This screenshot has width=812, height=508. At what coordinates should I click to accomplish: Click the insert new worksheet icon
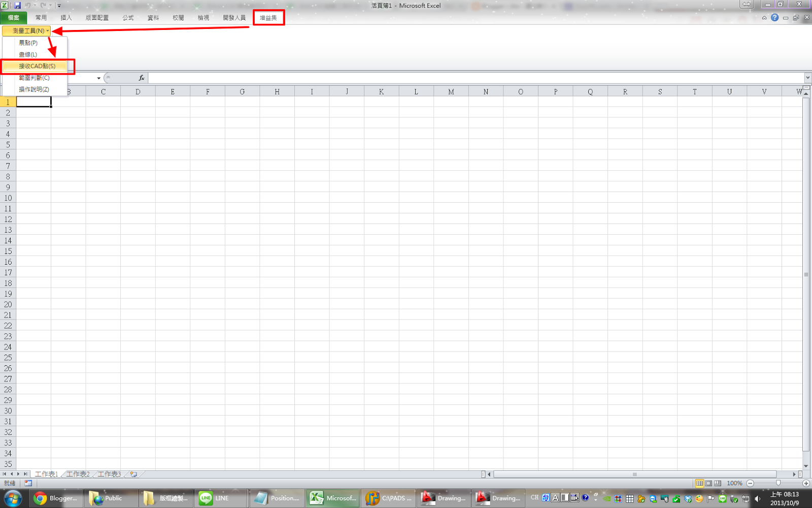click(133, 474)
